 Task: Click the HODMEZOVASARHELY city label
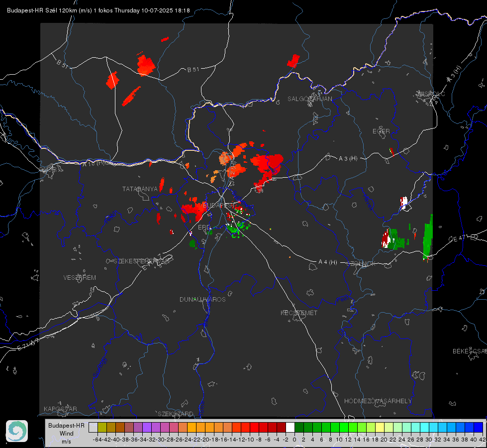coord(378,401)
